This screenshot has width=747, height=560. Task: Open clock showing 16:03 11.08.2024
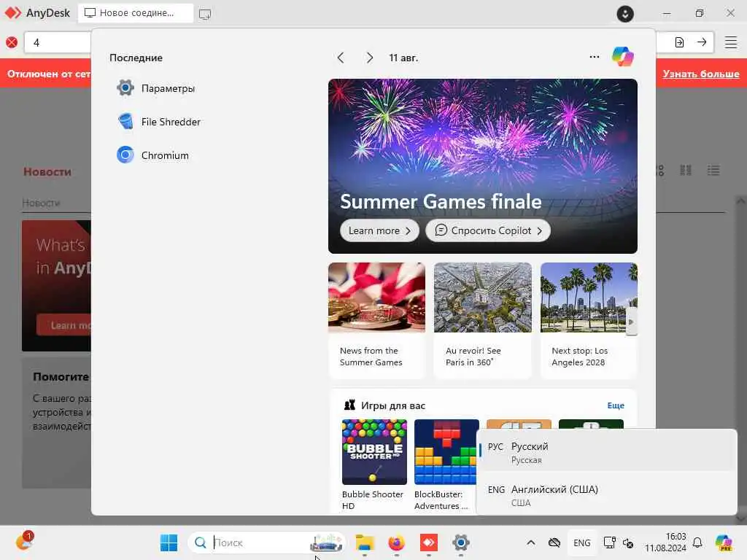click(x=665, y=542)
